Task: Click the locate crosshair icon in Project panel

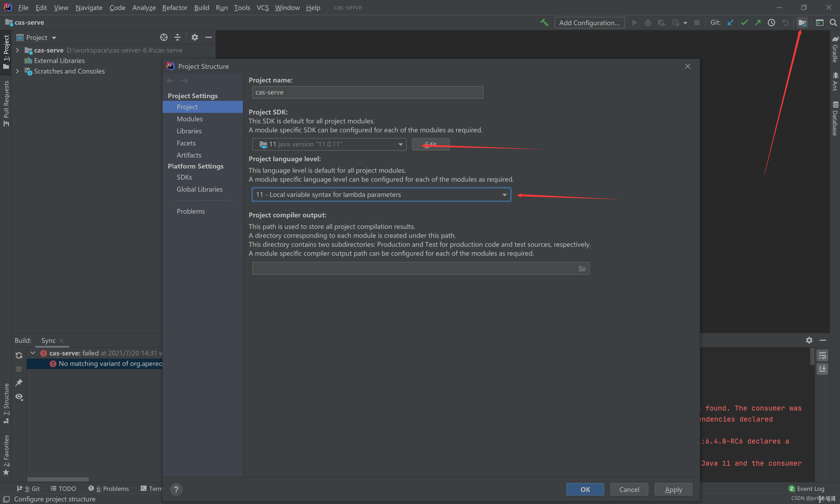Action: pos(164,37)
